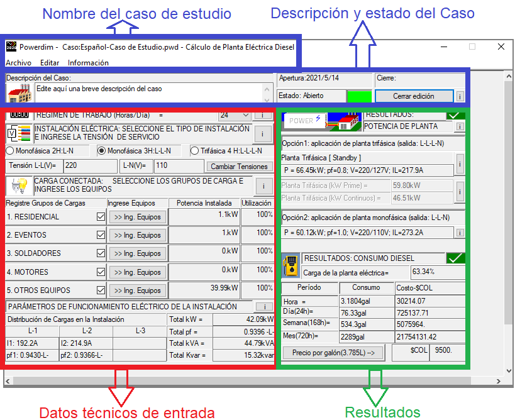
Task: Select Trifásica 4 H:L-L-L-N radio option
Action: point(195,151)
